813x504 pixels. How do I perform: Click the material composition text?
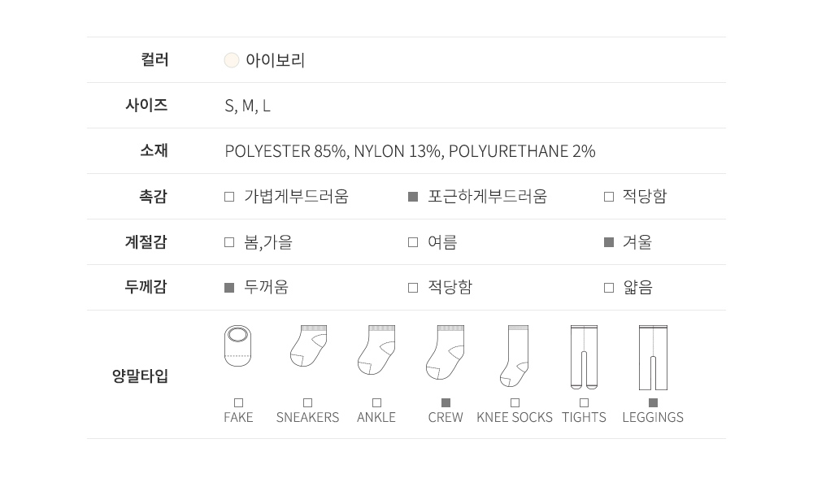(410, 151)
